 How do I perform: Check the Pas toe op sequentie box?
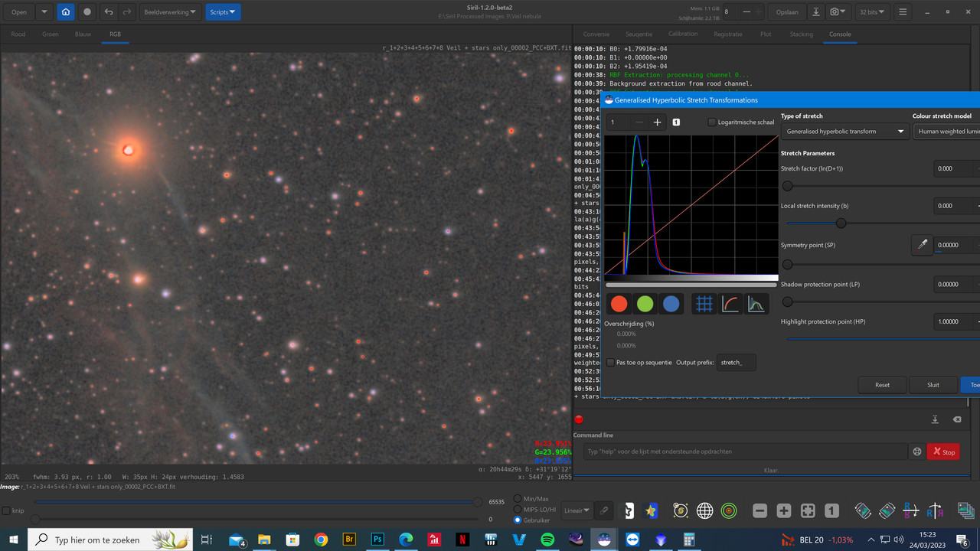[x=610, y=363]
